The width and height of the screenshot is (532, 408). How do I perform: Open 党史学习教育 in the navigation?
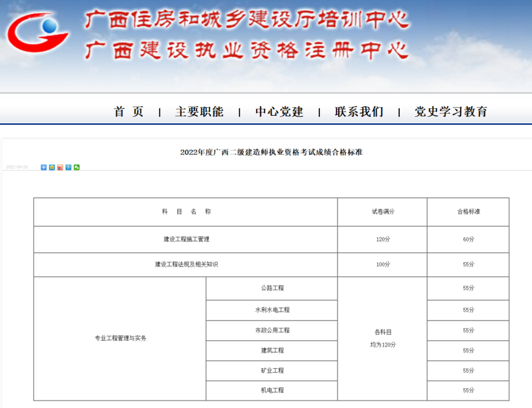click(451, 112)
